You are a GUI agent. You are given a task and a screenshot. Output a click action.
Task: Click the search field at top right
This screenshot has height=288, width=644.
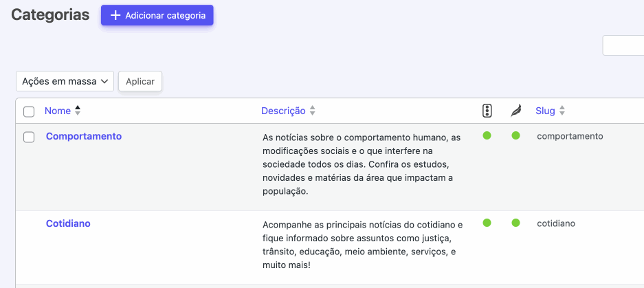click(623, 45)
